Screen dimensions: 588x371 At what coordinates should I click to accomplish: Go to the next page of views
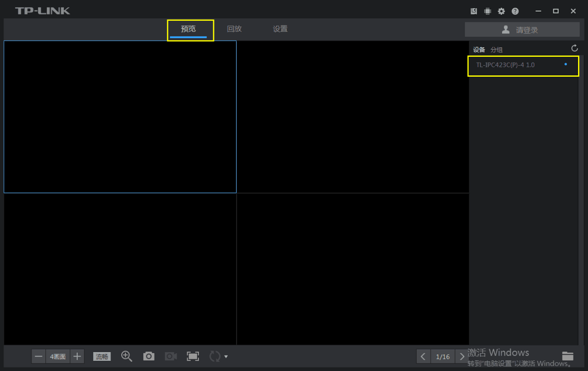tap(462, 356)
